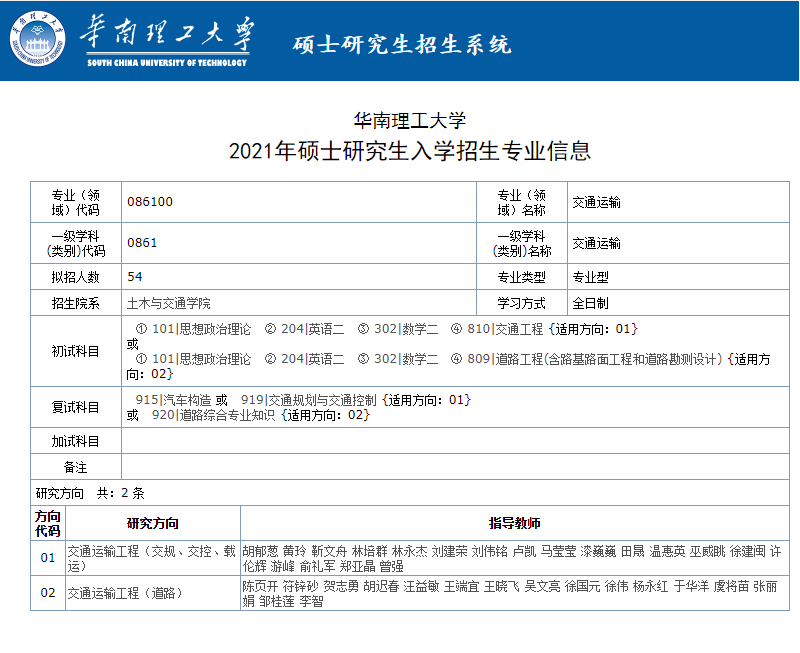
Task: Click the 研究方向 共: 2 条 row
Action: click(x=410, y=493)
